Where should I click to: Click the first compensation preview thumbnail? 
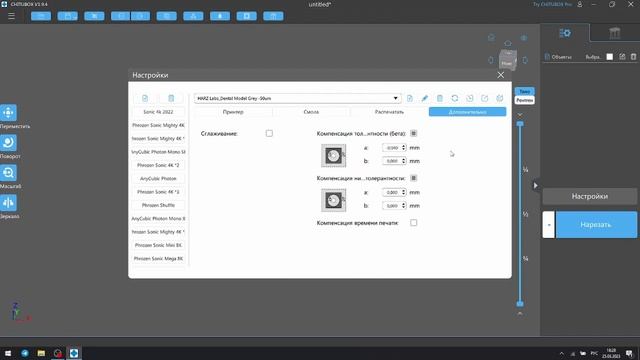pos(333,156)
